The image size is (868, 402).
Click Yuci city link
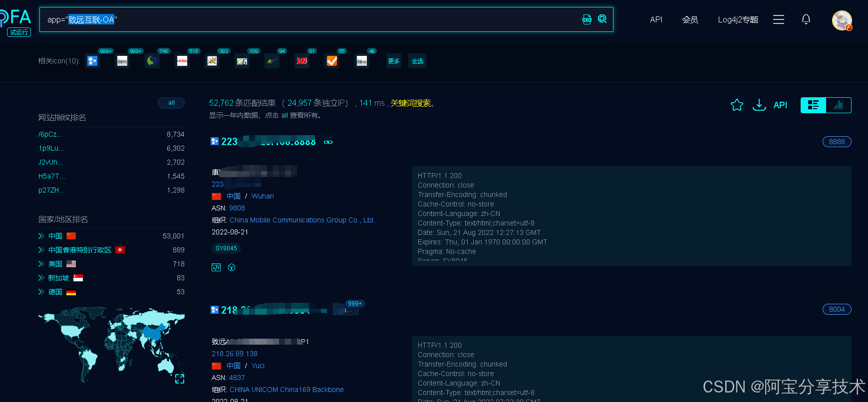coord(258,366)
